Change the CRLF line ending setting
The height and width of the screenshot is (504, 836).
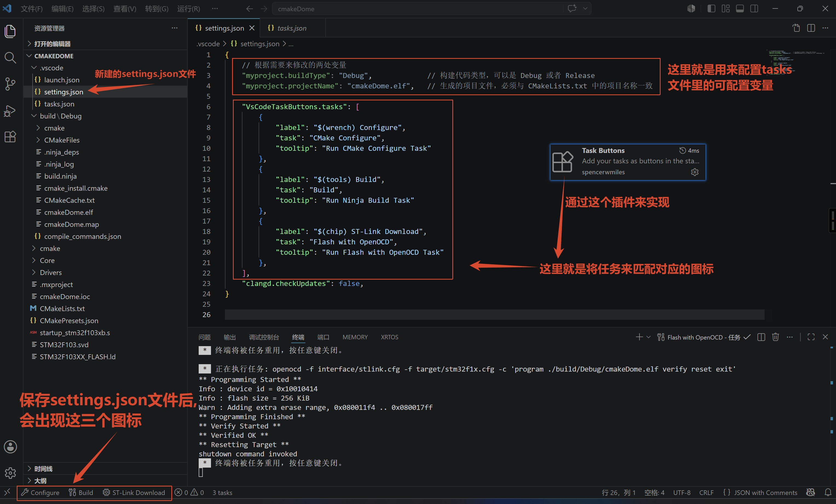(706, 493)
